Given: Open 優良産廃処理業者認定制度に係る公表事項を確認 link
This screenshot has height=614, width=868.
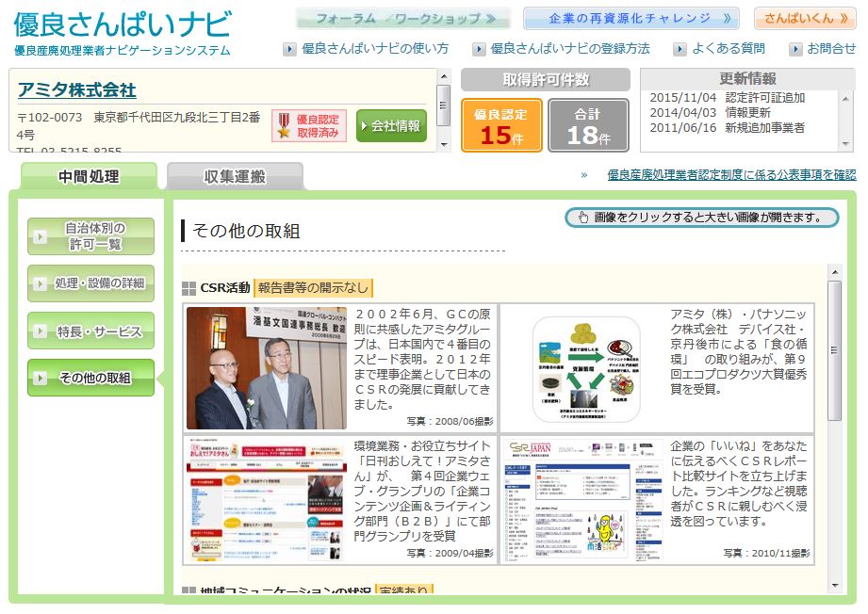Looking at the screenshot, I should [731, 175].
